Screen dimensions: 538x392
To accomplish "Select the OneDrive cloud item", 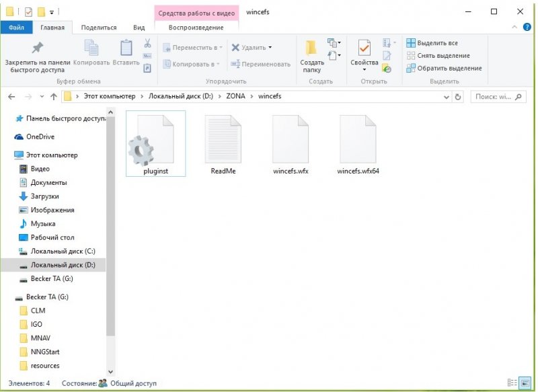I will click(40, 136).
